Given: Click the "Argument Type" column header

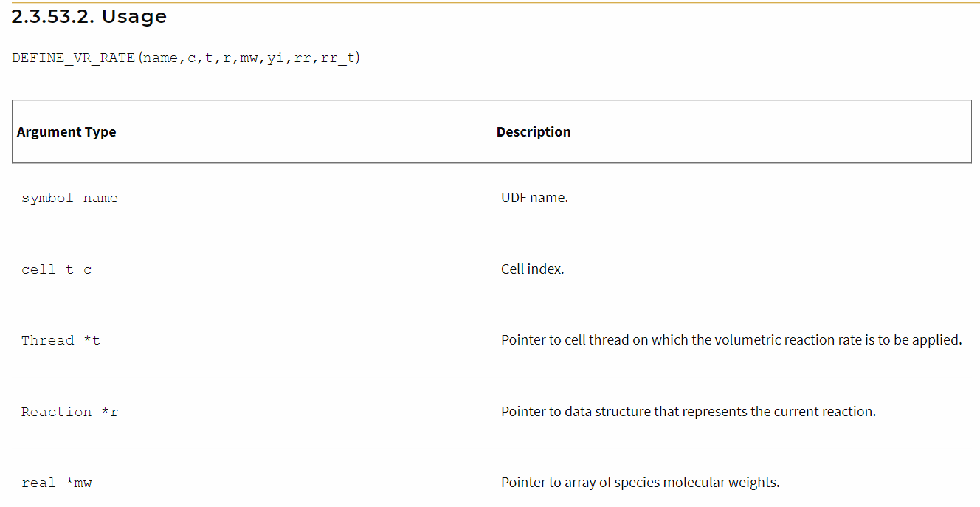Looking at the screenshot, I should [x=66, y=132].
